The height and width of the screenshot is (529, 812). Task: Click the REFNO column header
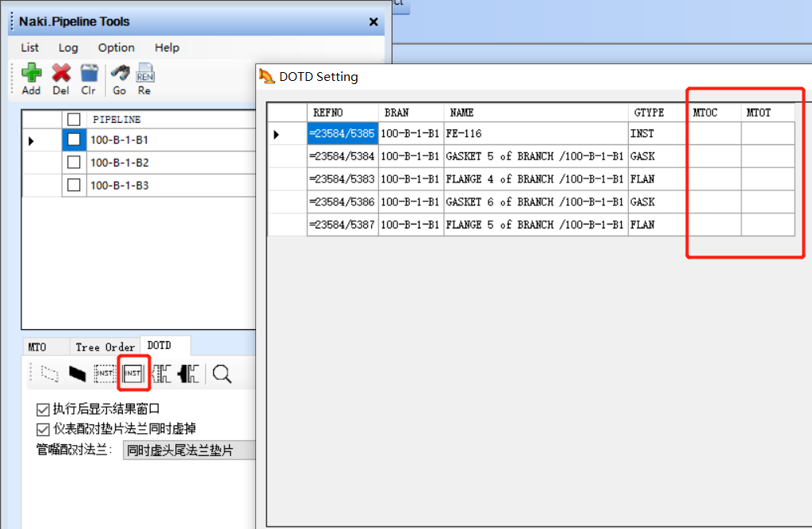coord(343,113)
